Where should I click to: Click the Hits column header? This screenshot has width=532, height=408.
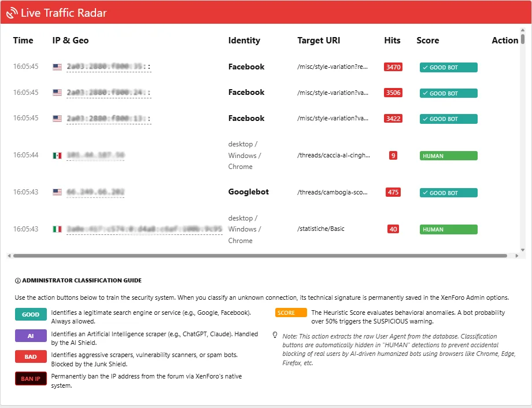click(392, 41)
